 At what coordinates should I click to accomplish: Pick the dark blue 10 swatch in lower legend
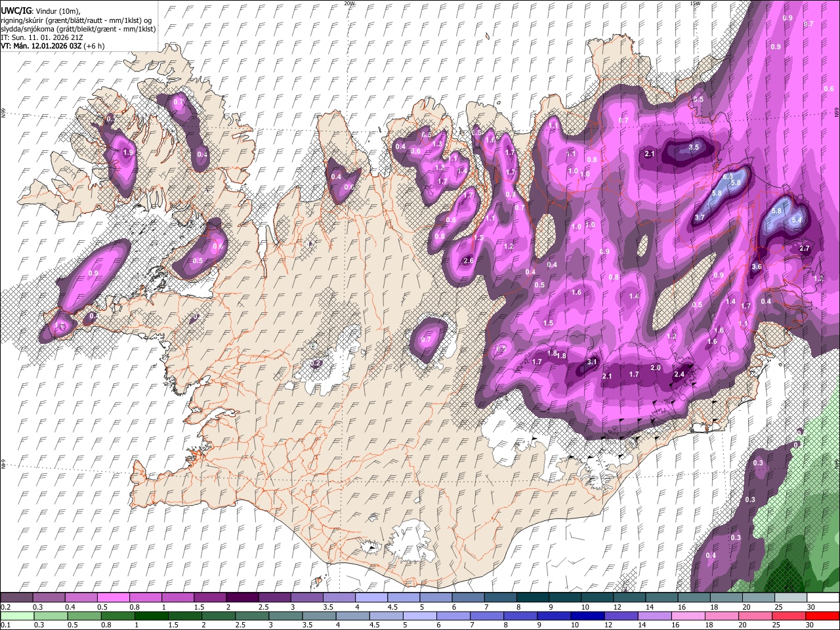[587, 616]
